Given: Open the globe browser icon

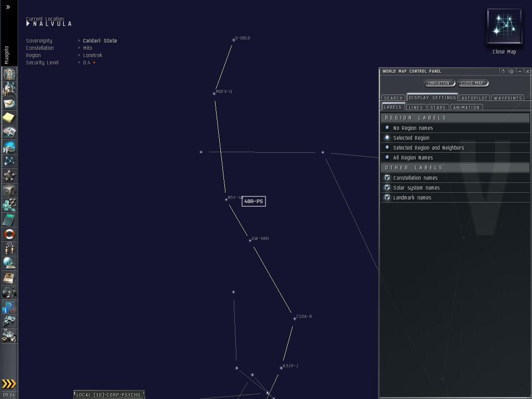Looking at the screenshot, I should pyautogui.click(x=9, y=263).
